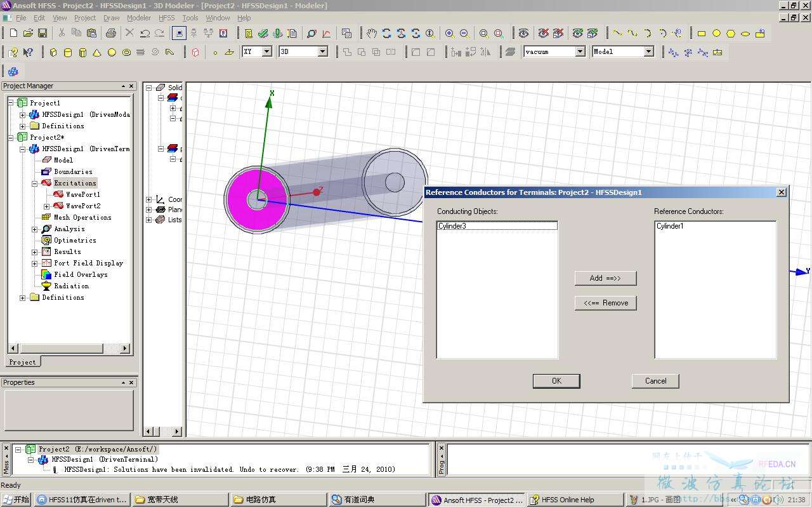This screenshot has width=812, height=508.
Task: Cancel the Reference Conductors dialog
Action: 655,381
